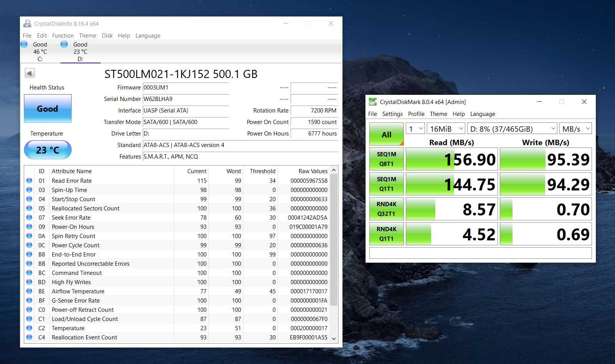Open Settings menu in CrystalDiskMark
Screen dimensions: 615x364
pyautogui.click(x=392, y=114)
